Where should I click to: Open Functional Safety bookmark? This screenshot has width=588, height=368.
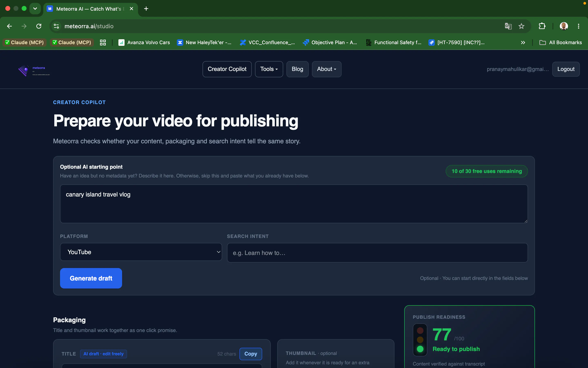393,42
